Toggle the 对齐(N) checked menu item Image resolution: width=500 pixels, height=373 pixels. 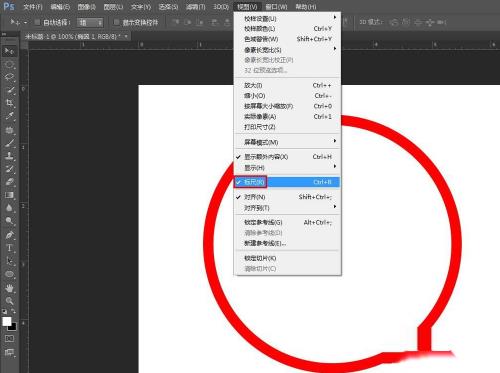point(287,197)
